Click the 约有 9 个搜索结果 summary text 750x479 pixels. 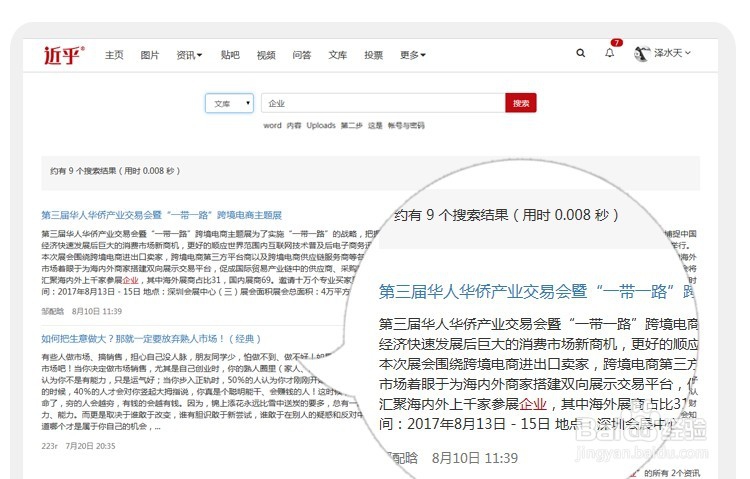[115, 171]
